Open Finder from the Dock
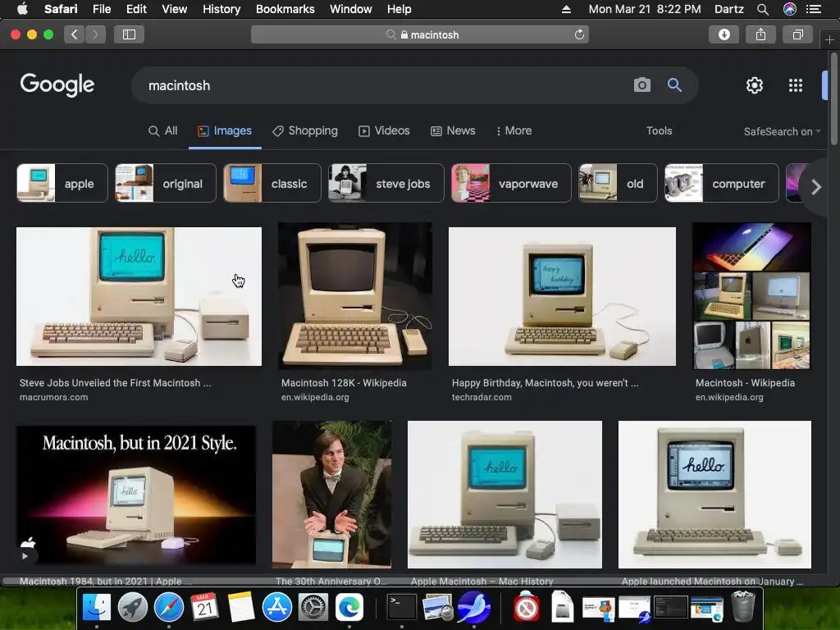Screen dimensions: 840x630 97,608
